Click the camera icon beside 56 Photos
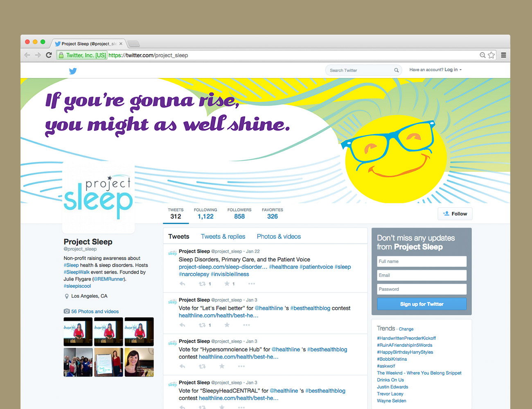Screen dimensions: 532x409 (x=67, y=311)
